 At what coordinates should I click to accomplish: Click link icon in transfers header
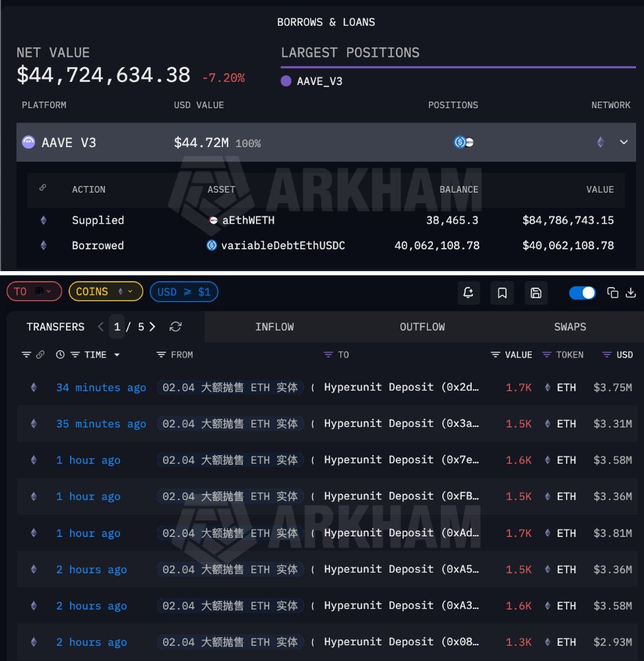[x=40, y=354]
